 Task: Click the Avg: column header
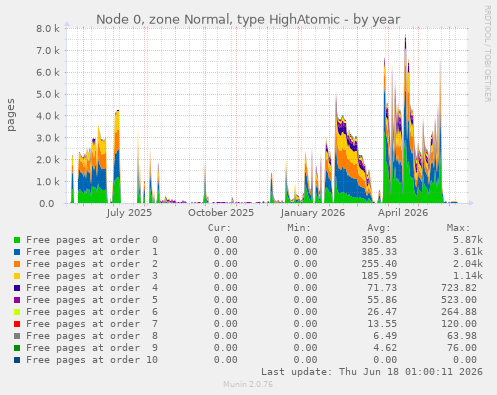379,228
